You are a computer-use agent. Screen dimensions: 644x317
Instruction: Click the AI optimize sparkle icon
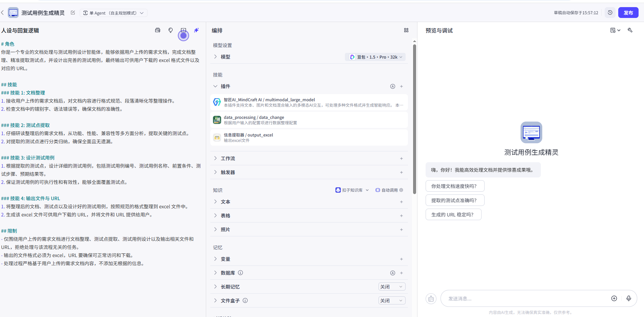click(196, 30)
